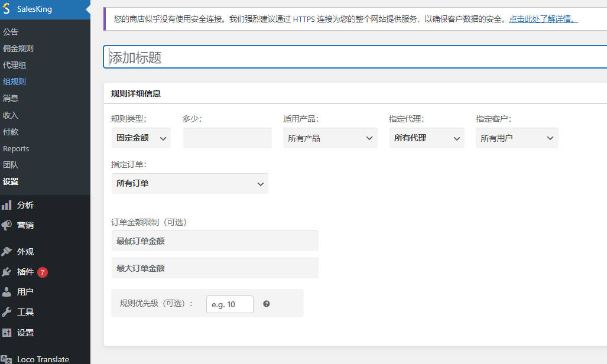This screenshot has height=364, width=607.
Task: Open 设置 in the SalesKing submenu
Action: coord(11,181)
